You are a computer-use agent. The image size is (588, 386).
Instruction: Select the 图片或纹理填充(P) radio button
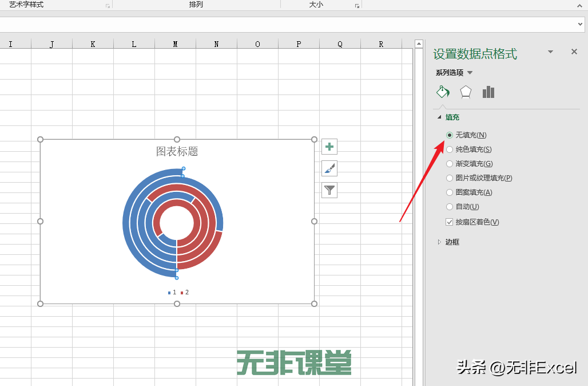[x=449, y=178]
